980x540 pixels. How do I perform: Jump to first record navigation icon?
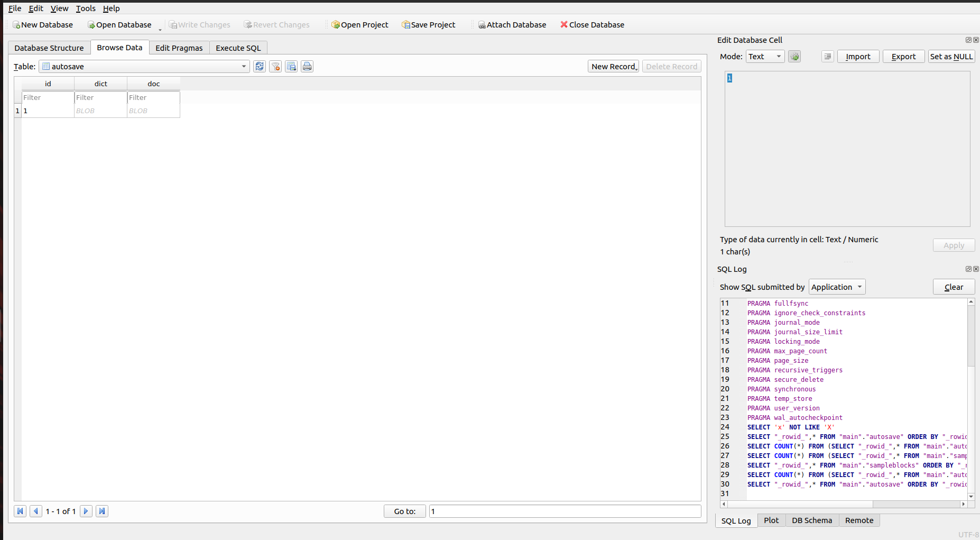tap(20, 511)
